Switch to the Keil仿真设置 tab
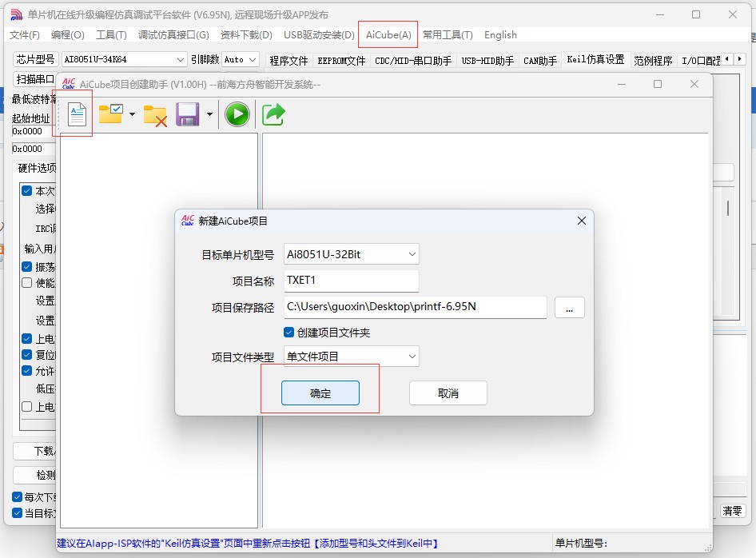 pyautogui.click(x=595, y=59)
